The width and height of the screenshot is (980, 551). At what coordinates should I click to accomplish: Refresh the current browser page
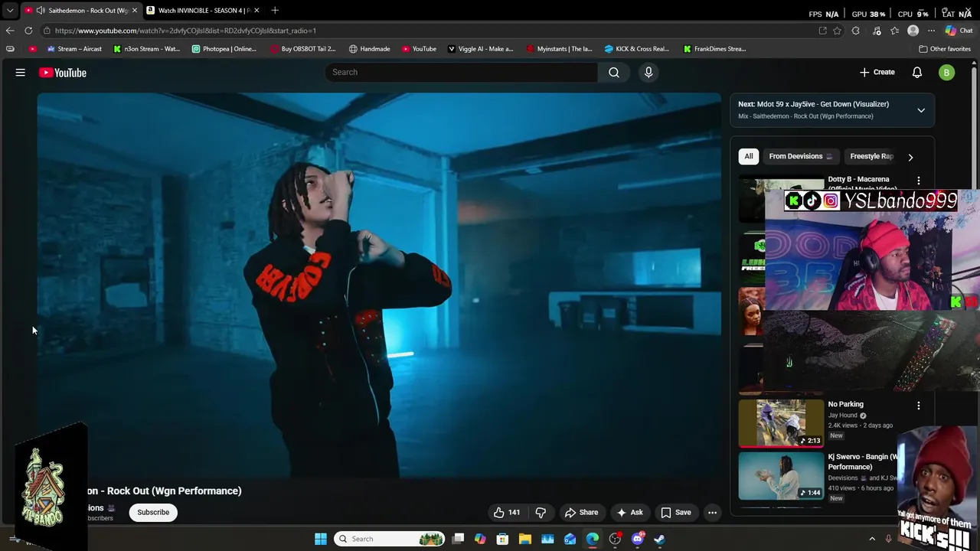pos(28,31)
